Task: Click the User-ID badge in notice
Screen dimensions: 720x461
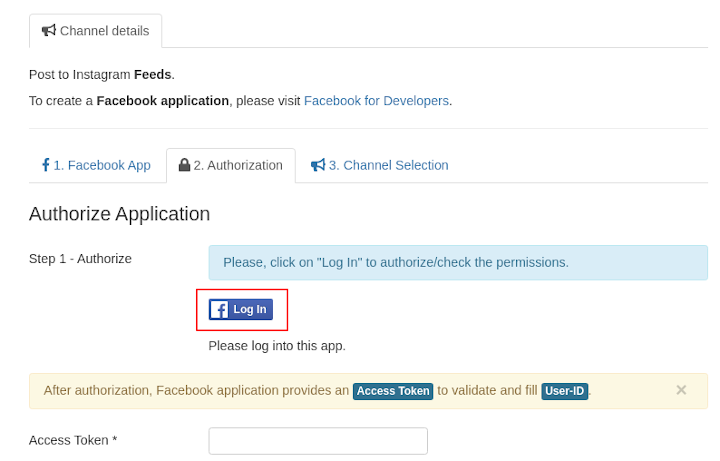Action: click(564, 391)
